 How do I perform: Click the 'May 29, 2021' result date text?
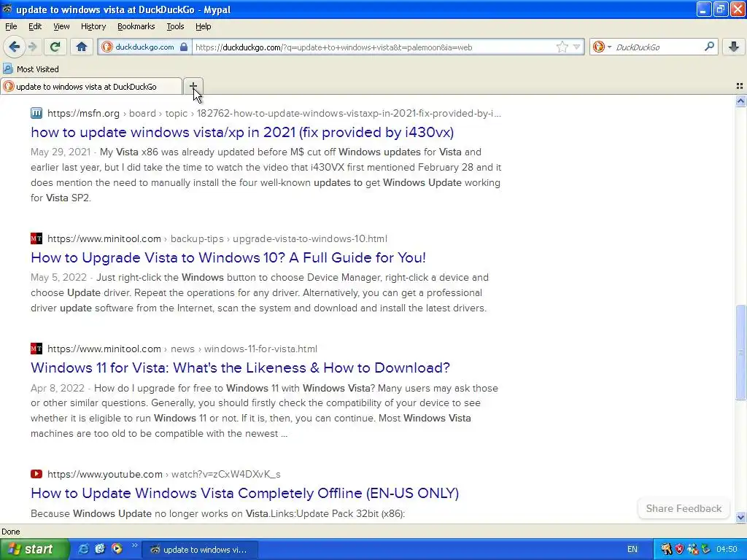pos(61,152)
